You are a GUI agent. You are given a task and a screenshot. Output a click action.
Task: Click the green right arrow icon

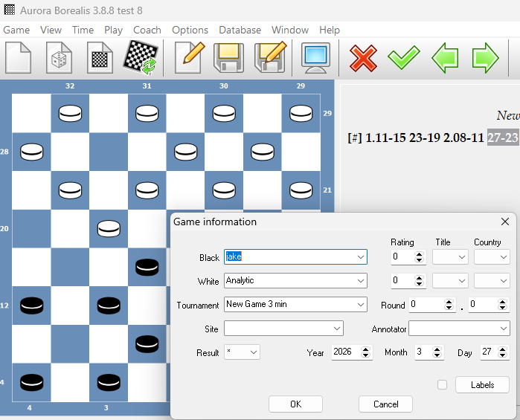click(x=485, y=58)
